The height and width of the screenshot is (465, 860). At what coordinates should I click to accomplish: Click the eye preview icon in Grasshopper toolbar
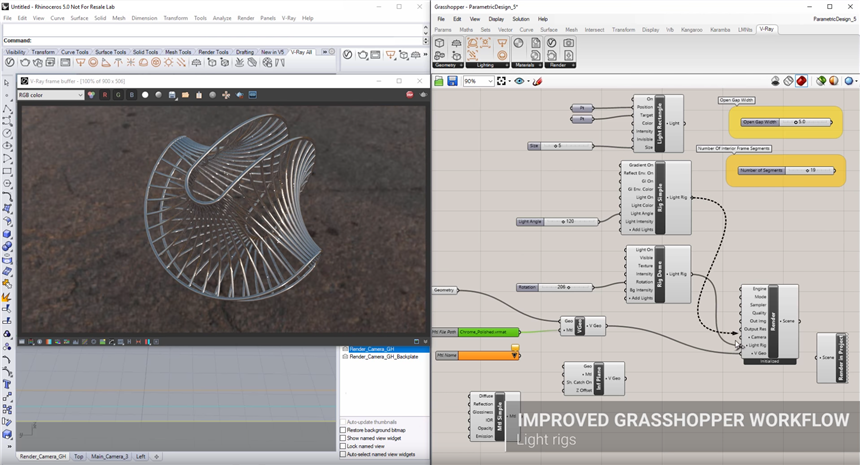[521, 81]
